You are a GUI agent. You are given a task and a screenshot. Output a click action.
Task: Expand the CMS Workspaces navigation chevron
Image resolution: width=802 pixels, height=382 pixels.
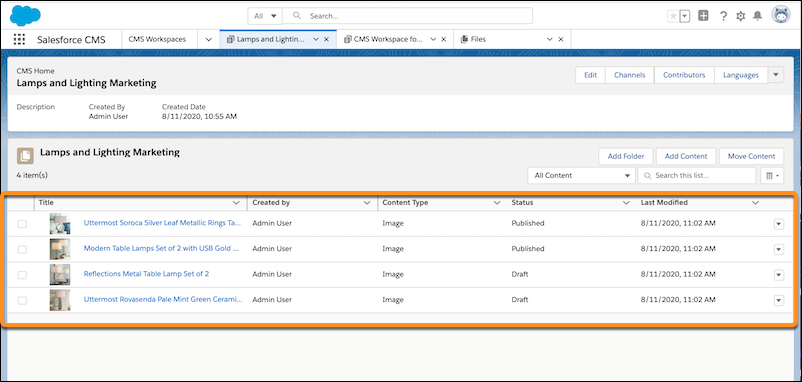(208, 39)
